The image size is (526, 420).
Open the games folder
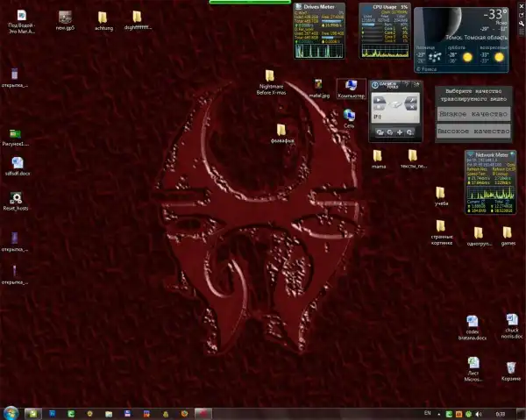tap(508, 233)
